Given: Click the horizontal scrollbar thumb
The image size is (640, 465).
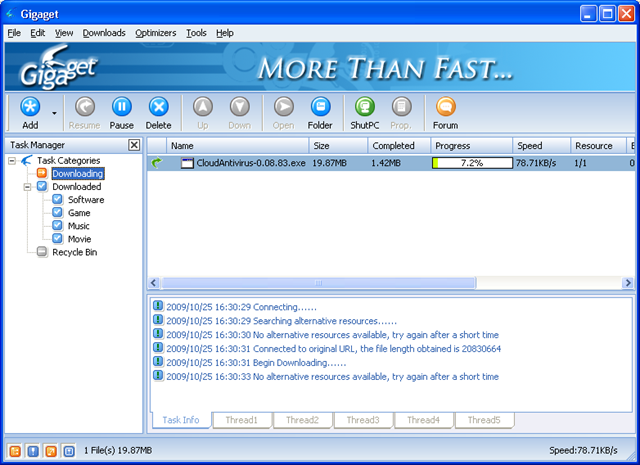Looking at the screenshot, I should 319,283.
